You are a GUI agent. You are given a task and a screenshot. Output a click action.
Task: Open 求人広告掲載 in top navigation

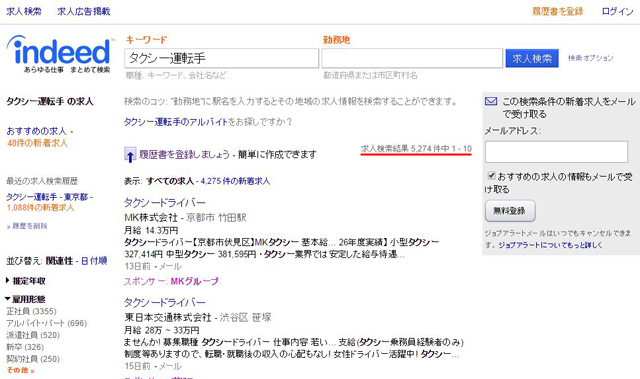pyautogui.click(x=84, y=11)
